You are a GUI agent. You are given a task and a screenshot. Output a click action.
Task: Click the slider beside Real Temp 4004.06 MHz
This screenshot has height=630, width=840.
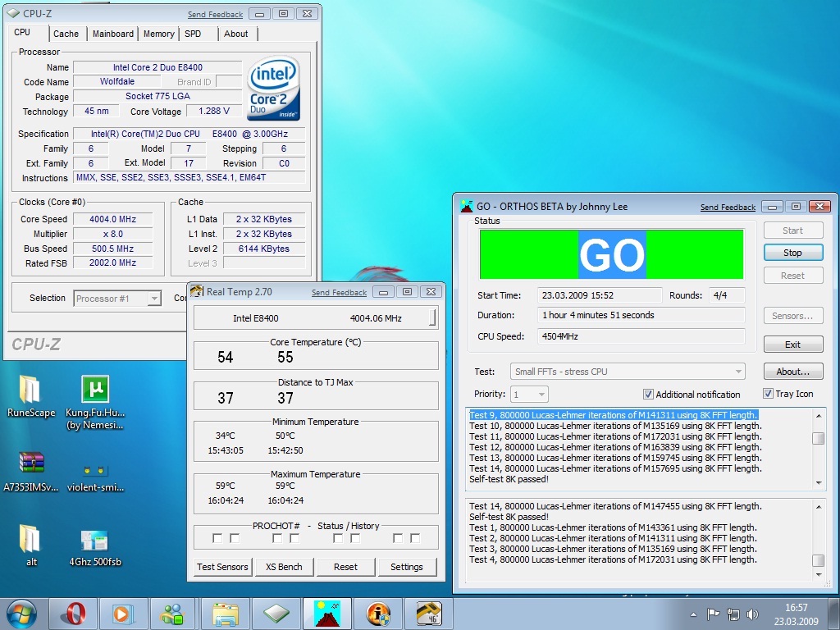coord(432,317)
